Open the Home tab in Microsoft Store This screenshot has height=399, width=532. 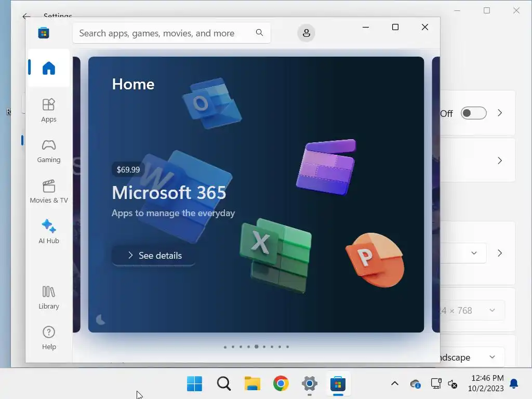[49, 68]
